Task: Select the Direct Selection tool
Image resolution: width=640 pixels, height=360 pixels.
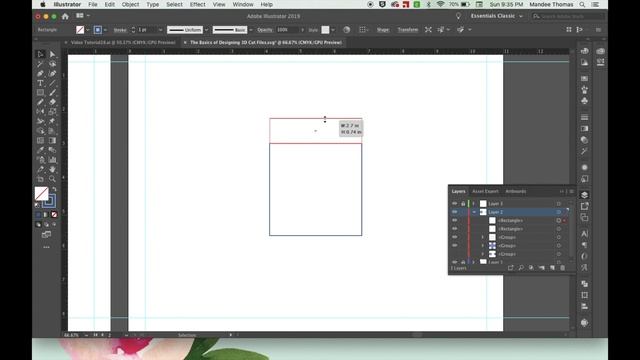Action: tap(52, 54)
